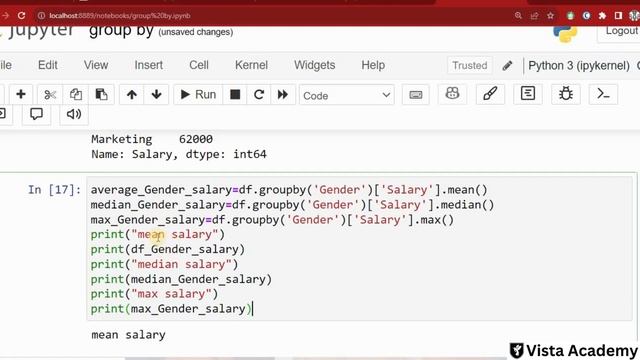
Task: Click the 'mean salary' output text
Action: point(129,335)
